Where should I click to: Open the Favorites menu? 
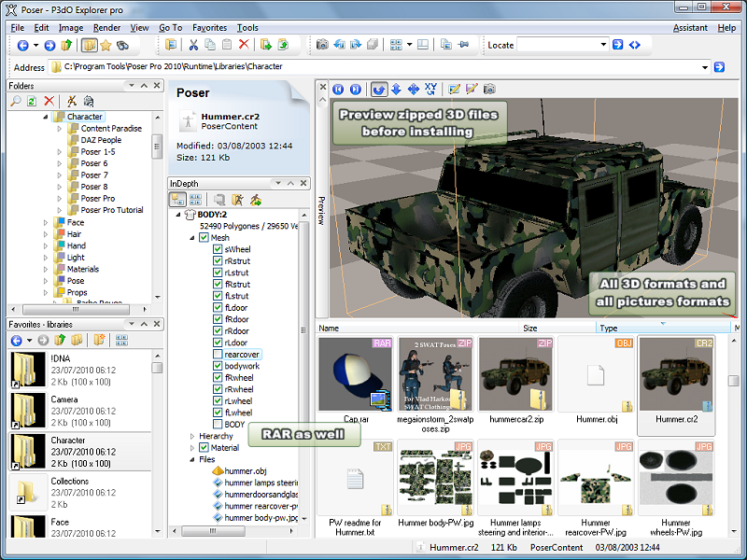pyautogui.click(x=209, y=28)
